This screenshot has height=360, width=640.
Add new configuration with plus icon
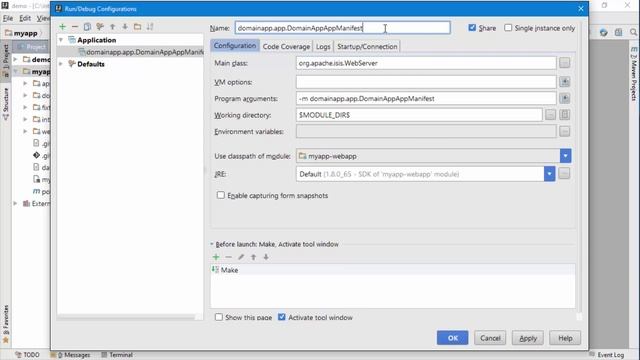pos(62,27)
